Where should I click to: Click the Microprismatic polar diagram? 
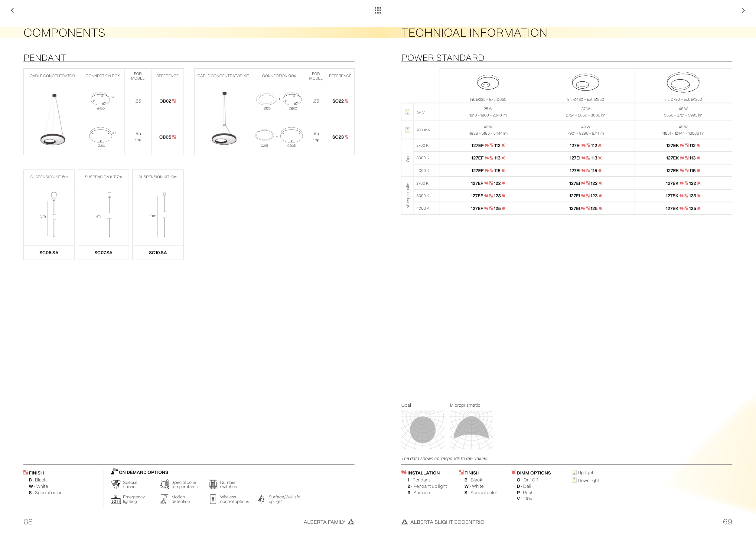tap(471, 430)
